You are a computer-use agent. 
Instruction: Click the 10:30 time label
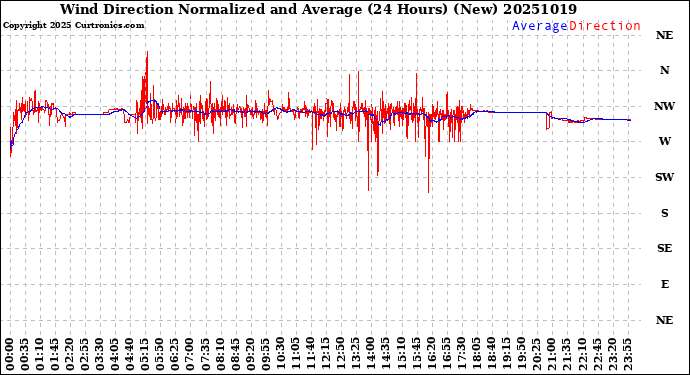280,355
